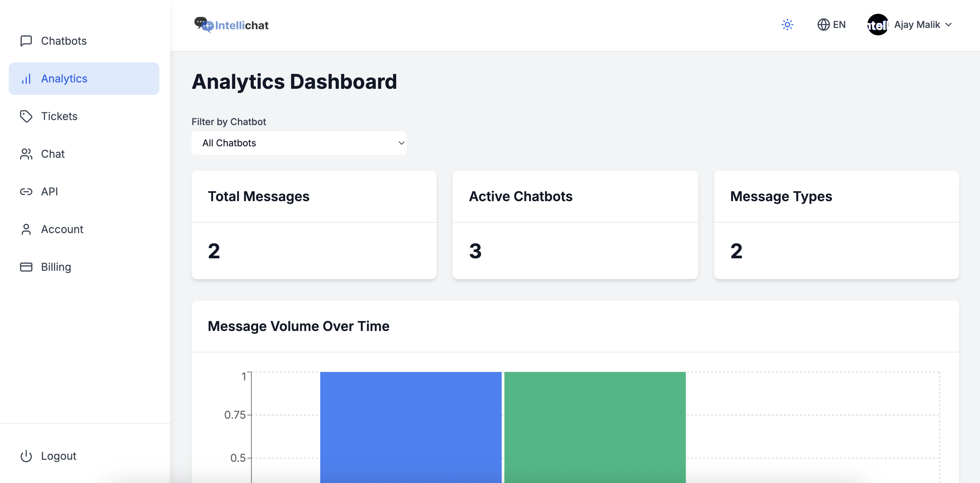Click the Intellichat logo link
The height and width of the screenshot is (483, 980).
231,25
